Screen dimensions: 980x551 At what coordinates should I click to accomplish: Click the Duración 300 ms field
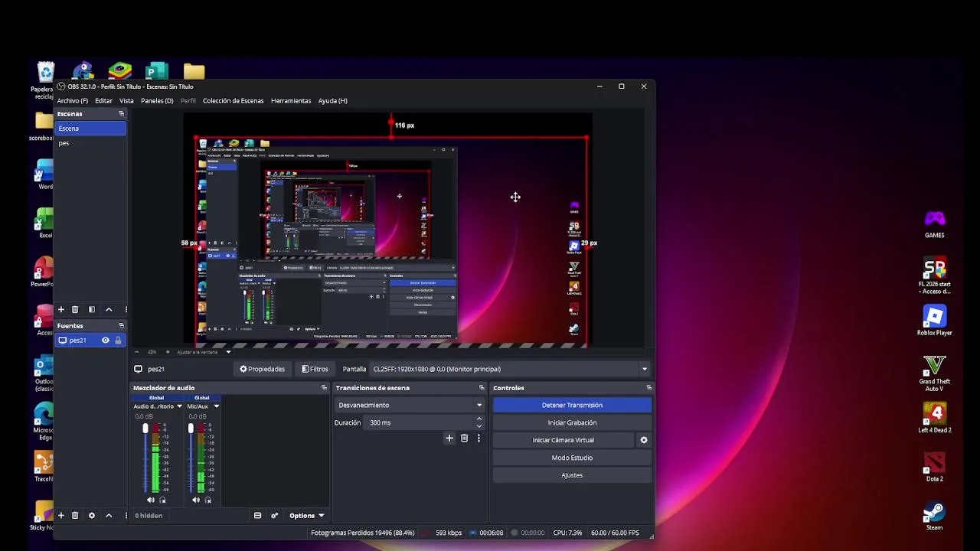[419, 422]
